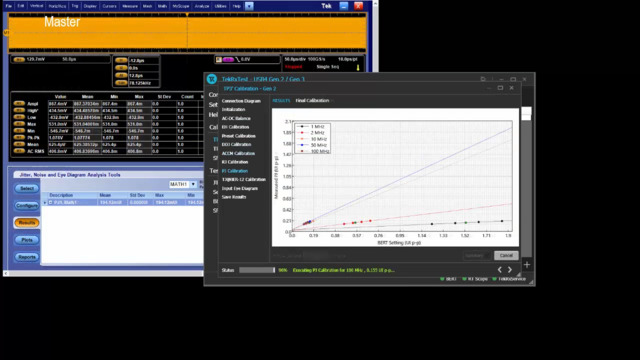This screenshot has width=640, height=360.
Task: Click the AC RMS measurement badge
Action: tap(19, 151)
